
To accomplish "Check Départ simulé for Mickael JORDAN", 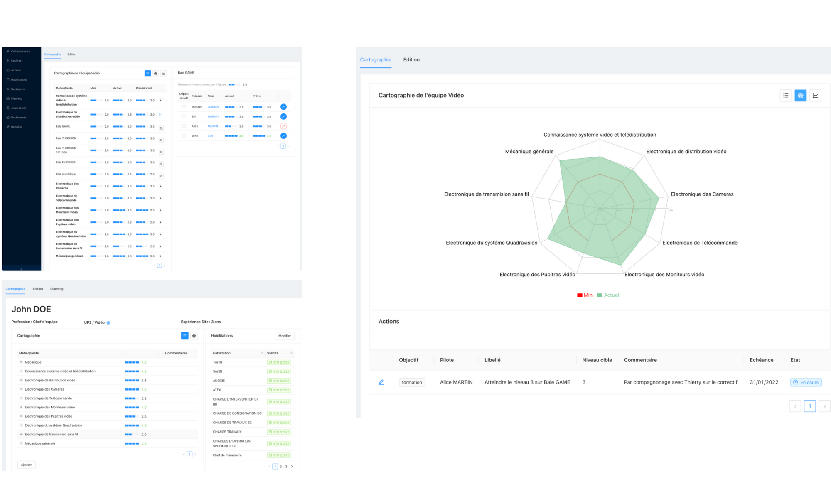I will [x=184, y=107].
